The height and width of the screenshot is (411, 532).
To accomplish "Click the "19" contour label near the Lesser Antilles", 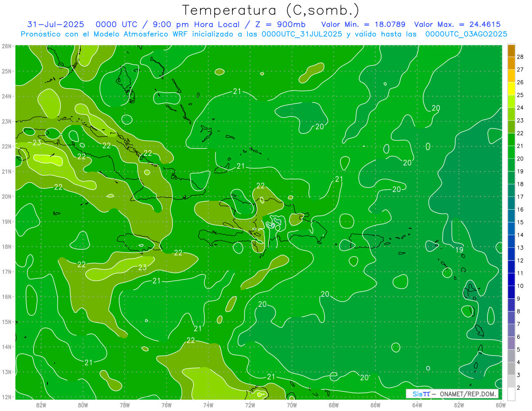I will tap(459, 250).
